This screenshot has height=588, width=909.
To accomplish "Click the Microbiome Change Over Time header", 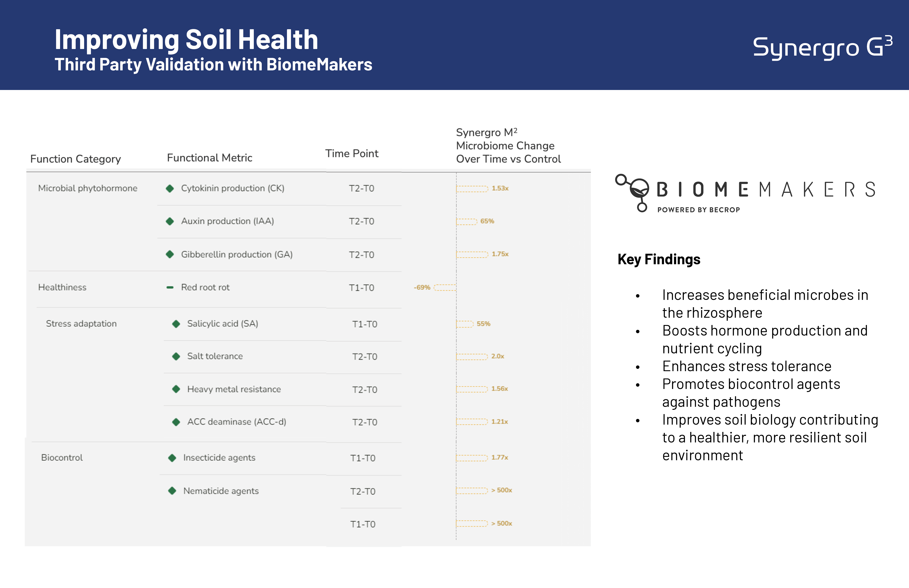I will tap(508, 146).
